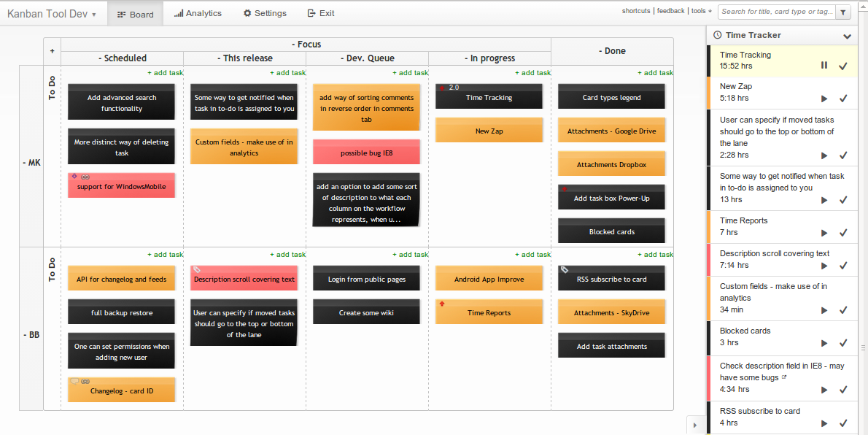Switch to the Analytics tab
The height and width of the screenshot is (435, 868).
pos(198,13)
